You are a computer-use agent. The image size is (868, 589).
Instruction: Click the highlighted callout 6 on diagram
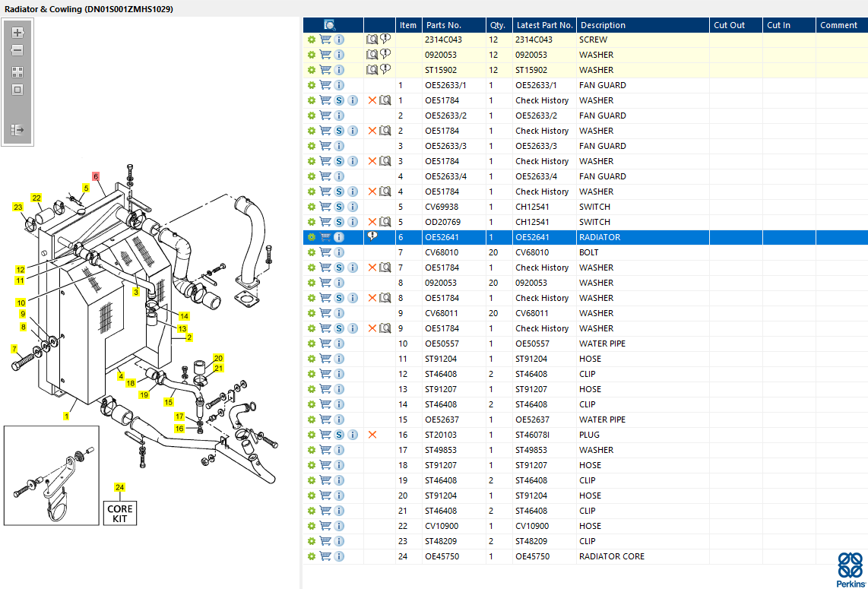coord(96,176)
